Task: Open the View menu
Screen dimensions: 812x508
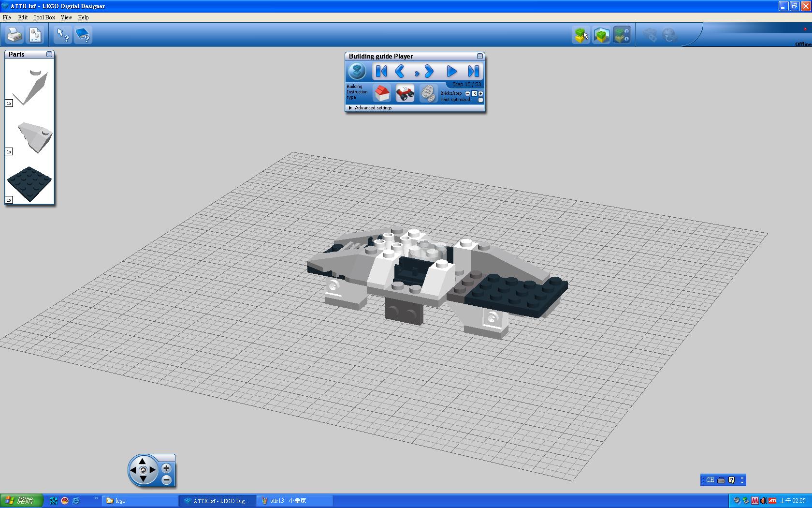Action: pyautogui.click(x=66, y=17)
